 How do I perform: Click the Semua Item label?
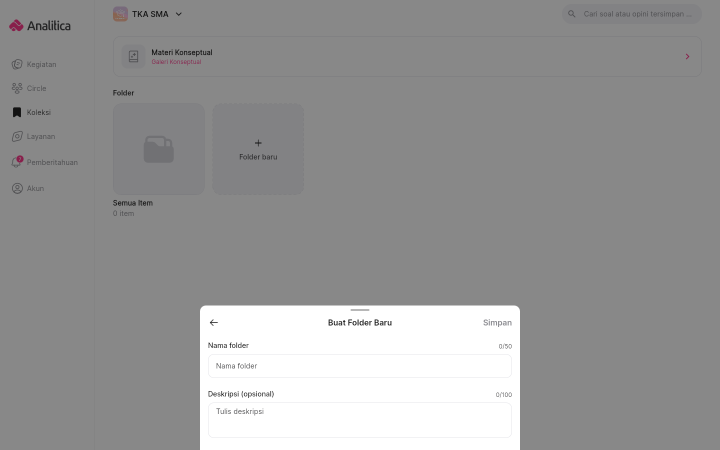click(x=133, y=203)
